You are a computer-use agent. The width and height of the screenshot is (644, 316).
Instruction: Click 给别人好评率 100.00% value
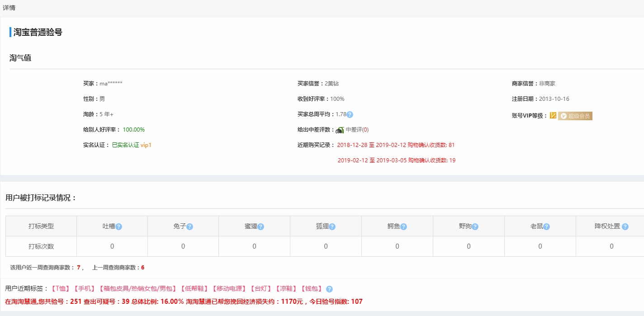pyautogui.click(x=134, y=130)
